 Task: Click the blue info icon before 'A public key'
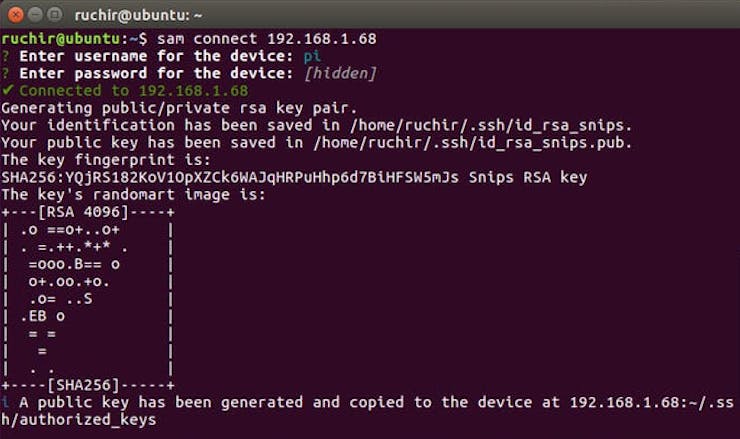(5, 402)
